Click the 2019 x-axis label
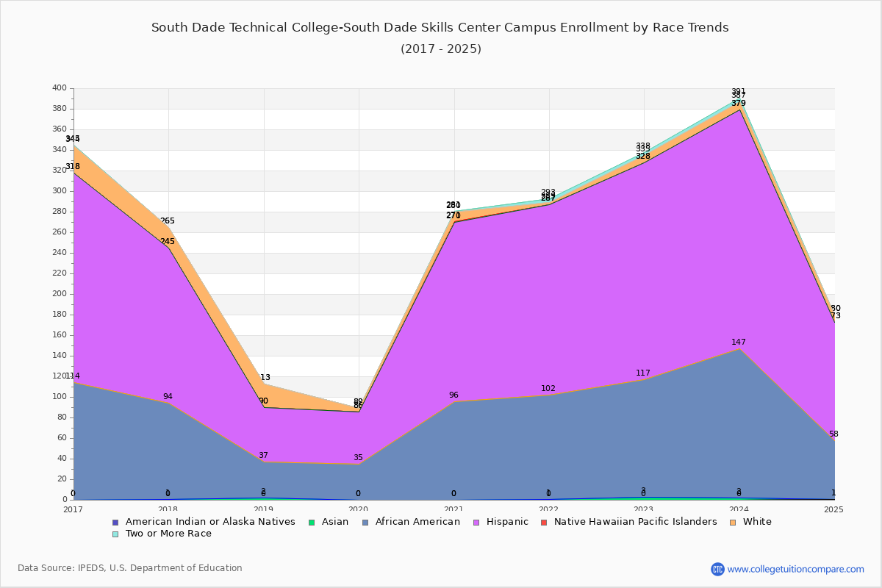882x588 pixels. [264, 509]
